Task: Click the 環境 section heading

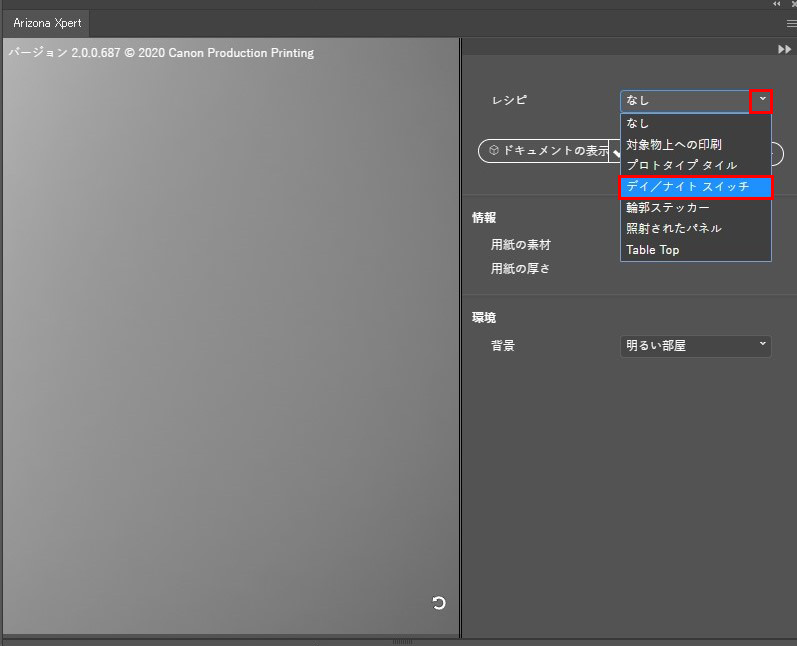Action: (x=484, y=318)
